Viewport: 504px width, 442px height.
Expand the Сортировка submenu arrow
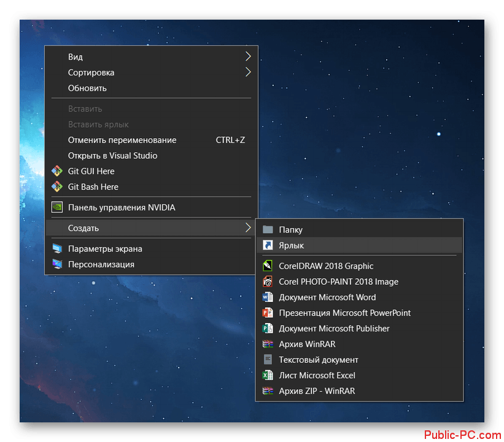[248, 72]
